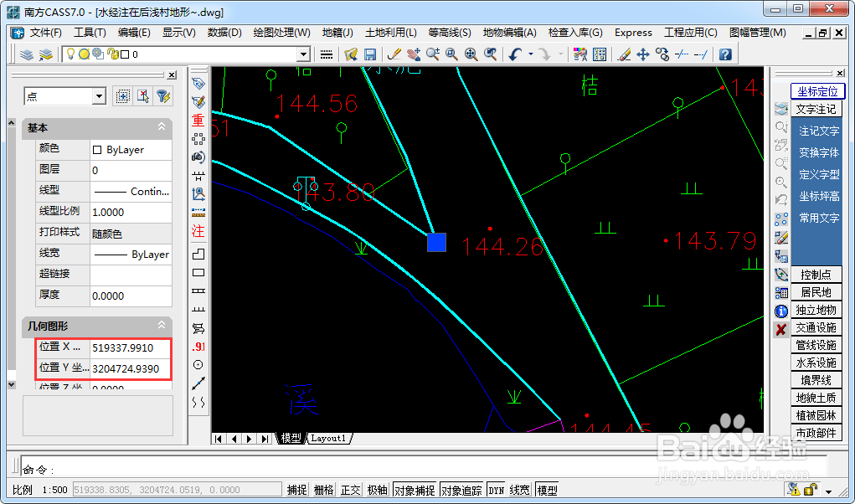Toggle 线宽 lineweight display in status bar

tap(520, 490)
